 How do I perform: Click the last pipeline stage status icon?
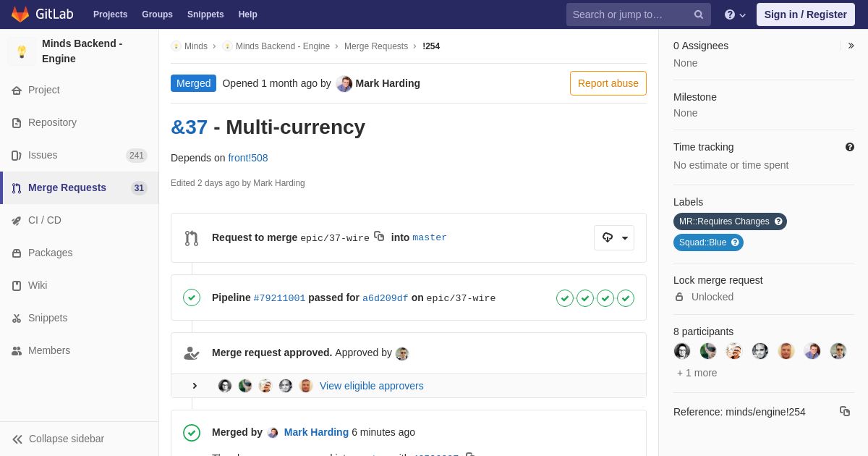coord(626,298)
